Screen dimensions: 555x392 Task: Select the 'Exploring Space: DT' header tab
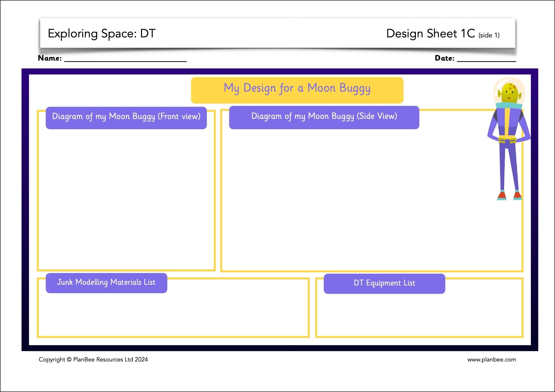pos(101,34)
